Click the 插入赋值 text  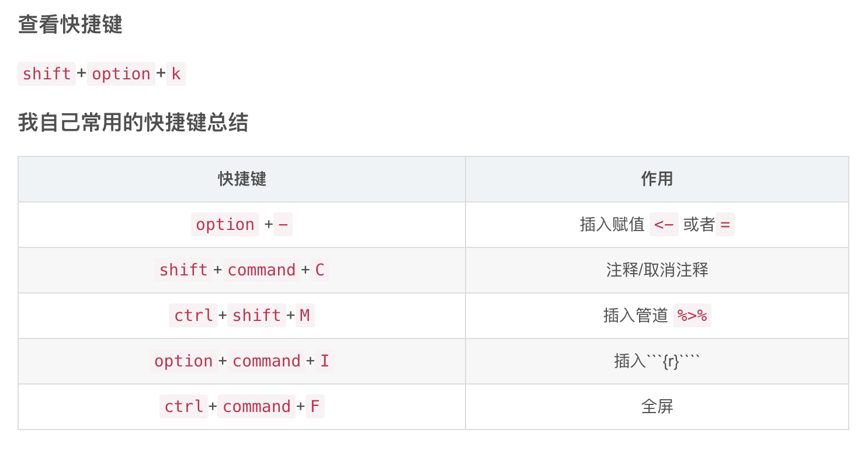coord(612,225)
